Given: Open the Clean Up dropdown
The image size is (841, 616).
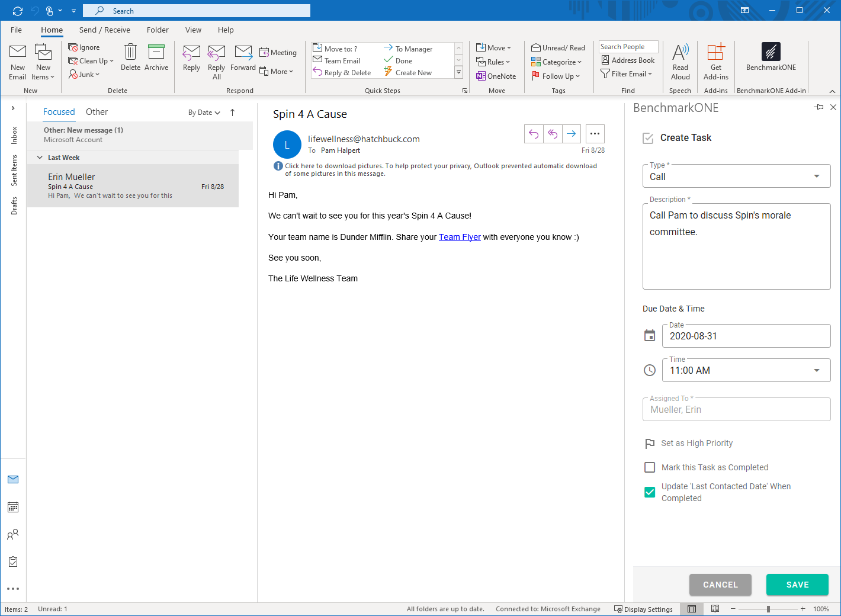Looking at the screenshot, I should (x=91, y=61).
